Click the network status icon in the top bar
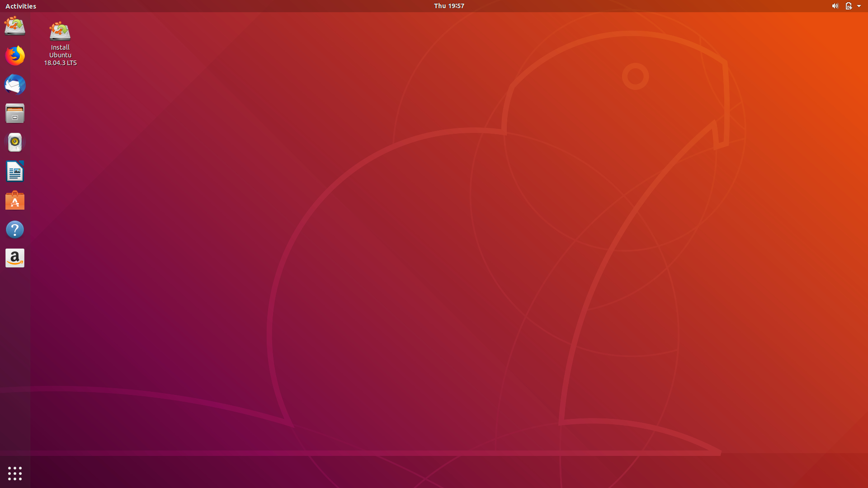Screen dimensions: 868x488 pos(848,6)
